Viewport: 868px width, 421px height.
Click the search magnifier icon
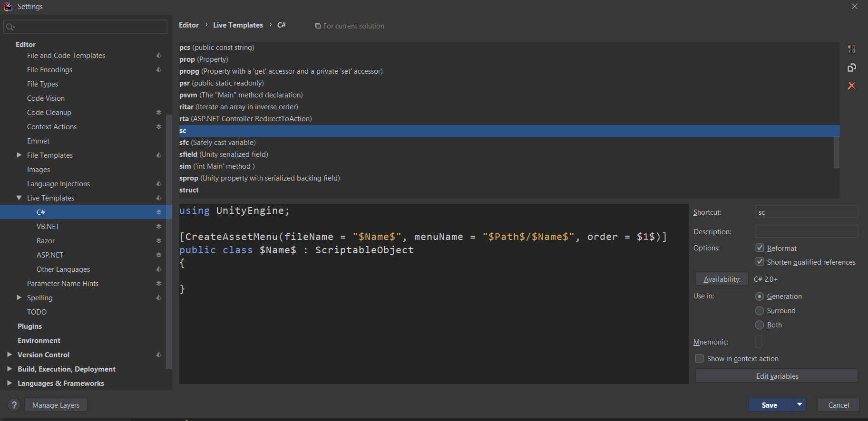(10, 27)
